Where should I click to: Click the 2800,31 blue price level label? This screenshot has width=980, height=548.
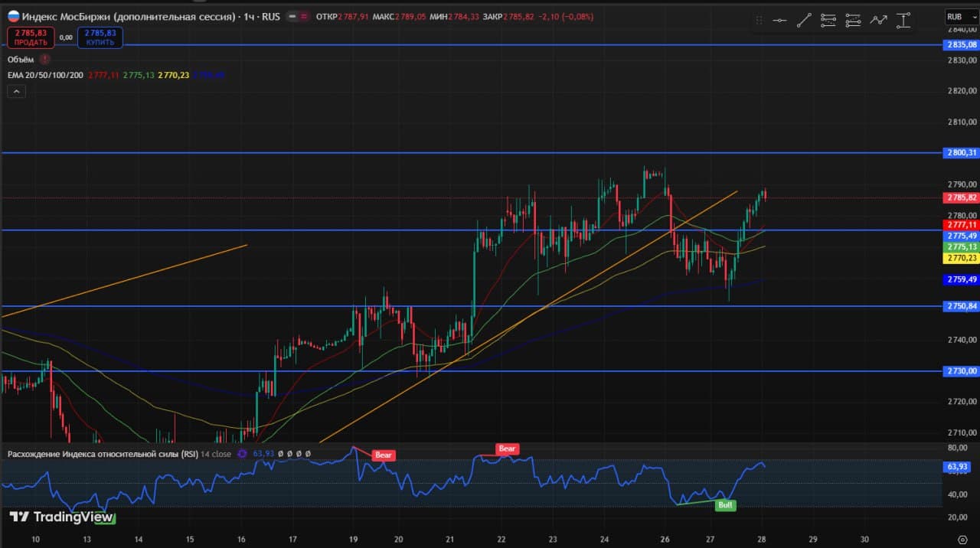click(x=962, y=153)
